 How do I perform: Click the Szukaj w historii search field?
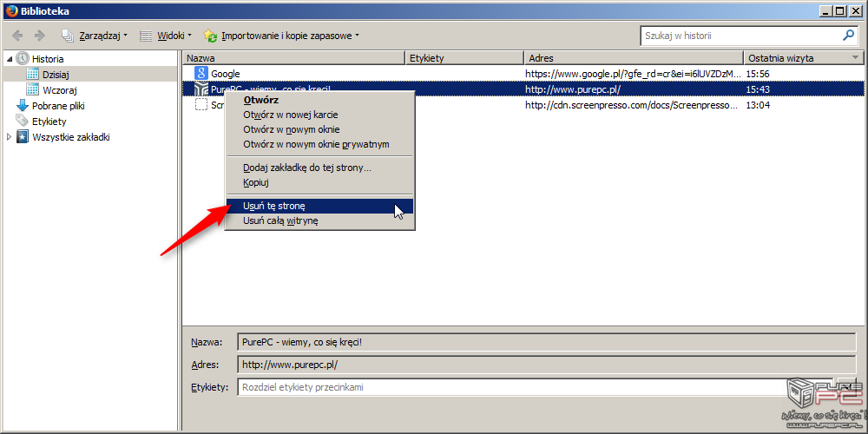pyautogui.click(x=740, y=36)
